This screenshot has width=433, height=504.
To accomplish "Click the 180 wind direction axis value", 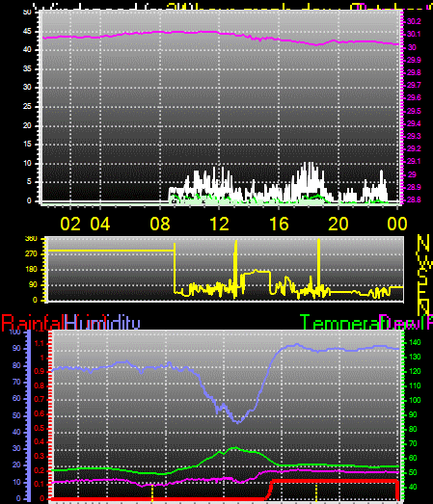I will coord(31,270).
